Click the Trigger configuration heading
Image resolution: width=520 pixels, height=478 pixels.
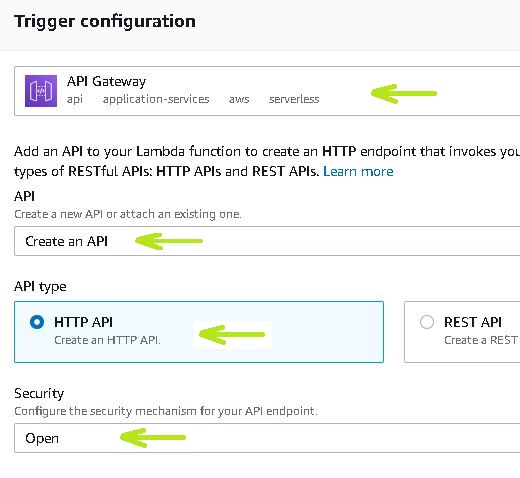pyautogui.click(x=105, y=21)
